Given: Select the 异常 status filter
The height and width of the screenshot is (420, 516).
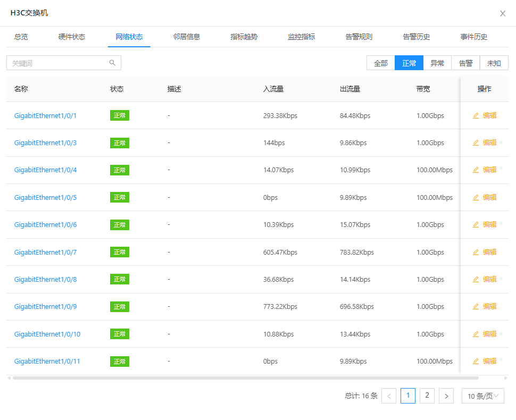Looking at the screenshot, I should pos(437,63).
